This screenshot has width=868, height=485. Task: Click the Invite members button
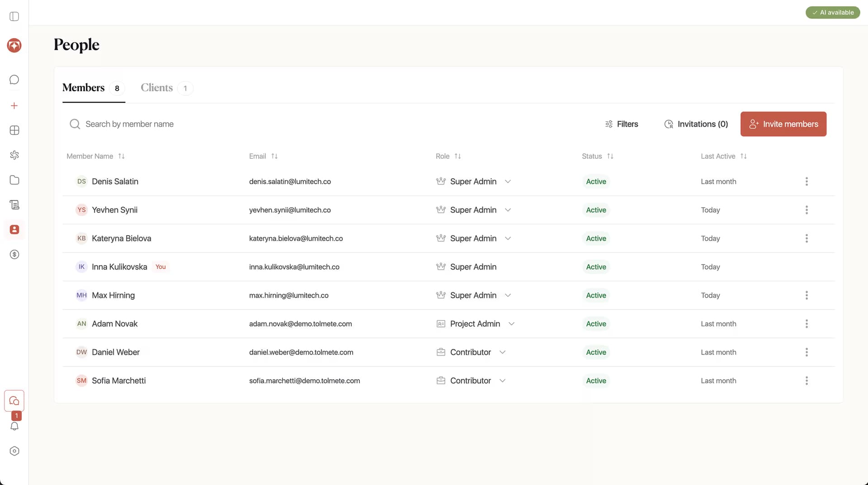783,124
